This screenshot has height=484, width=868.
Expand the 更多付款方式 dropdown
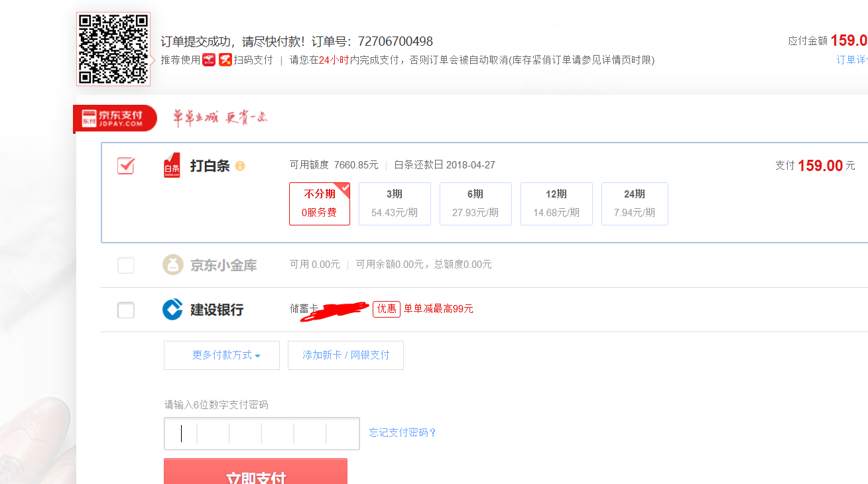point(221,355)
